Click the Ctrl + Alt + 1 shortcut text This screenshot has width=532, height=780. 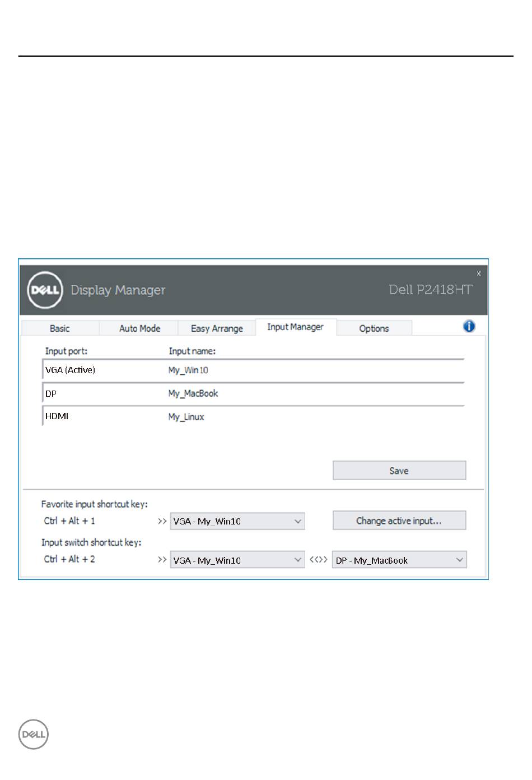click(x=69, y=521)
